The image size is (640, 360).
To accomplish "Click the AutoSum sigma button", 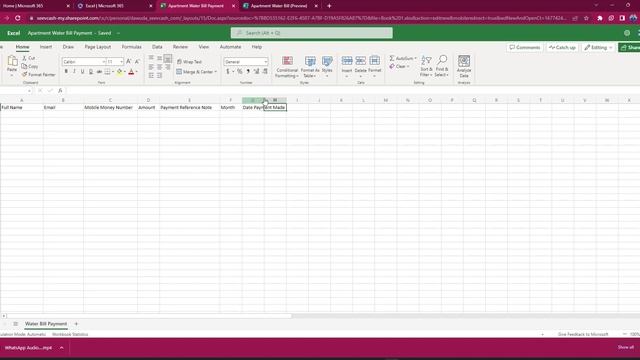I will click(x=402, y=58).
